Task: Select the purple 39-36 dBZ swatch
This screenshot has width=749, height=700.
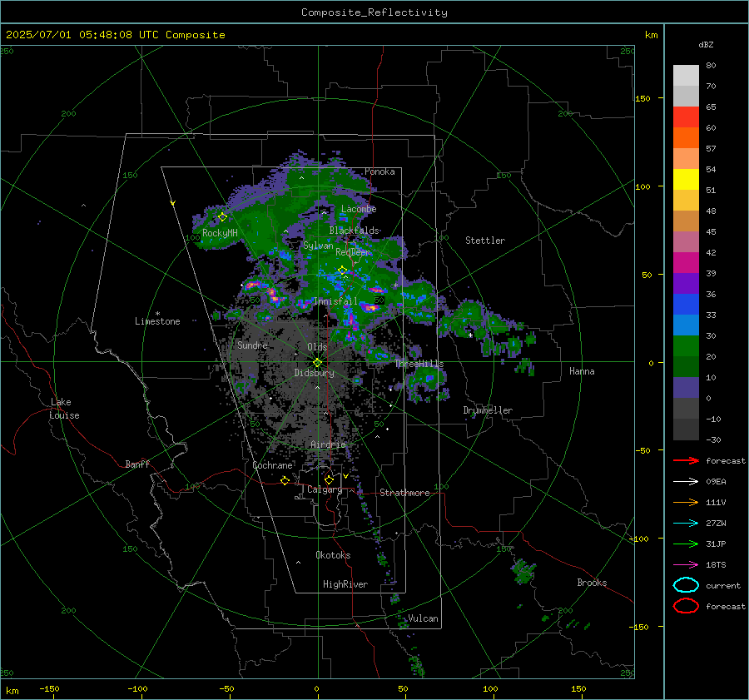Action: coord(686,284)
